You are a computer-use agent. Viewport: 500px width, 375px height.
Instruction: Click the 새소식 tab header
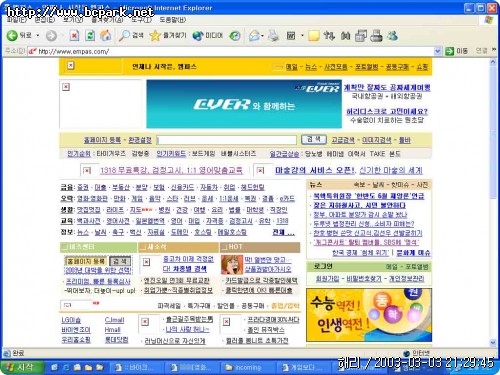(x=178, y=247)
